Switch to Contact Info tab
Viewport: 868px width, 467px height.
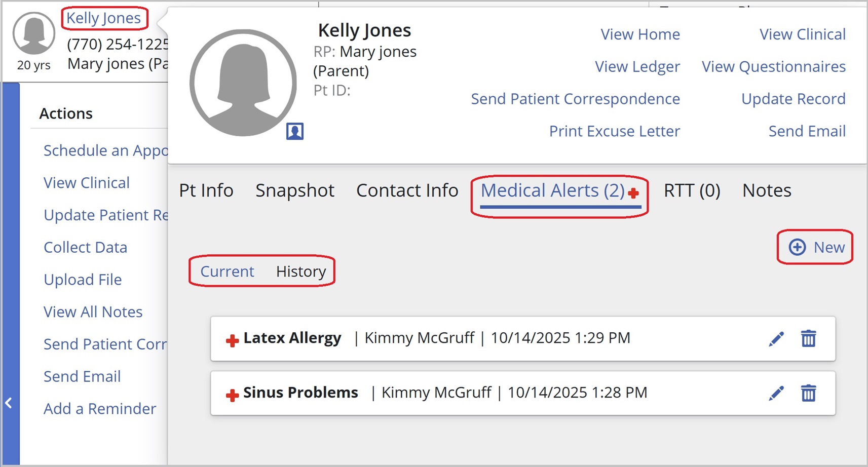(x=407, y=190)
